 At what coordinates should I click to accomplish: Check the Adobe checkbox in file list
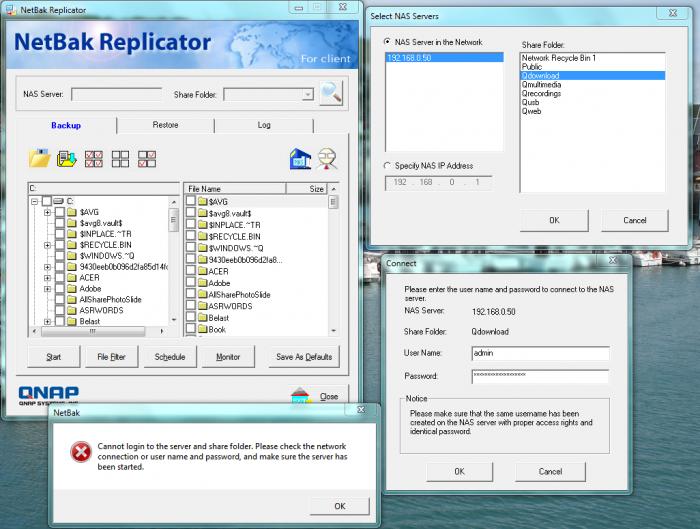(x=191, y=282)
